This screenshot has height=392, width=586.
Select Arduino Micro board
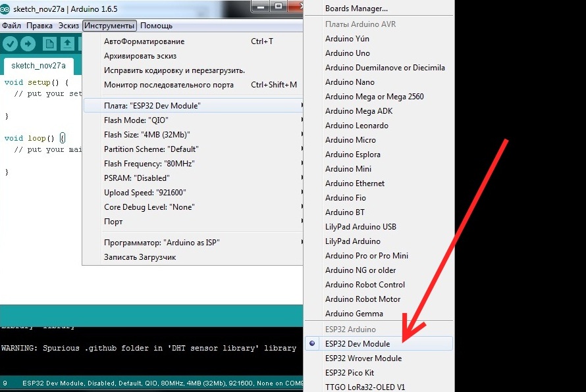point(379,140)
